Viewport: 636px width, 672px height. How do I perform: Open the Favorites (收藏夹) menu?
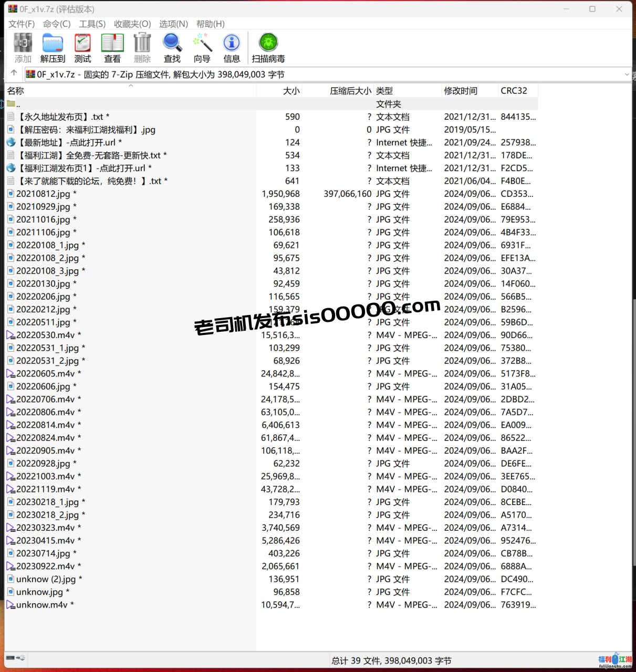(x=132, y=24)
